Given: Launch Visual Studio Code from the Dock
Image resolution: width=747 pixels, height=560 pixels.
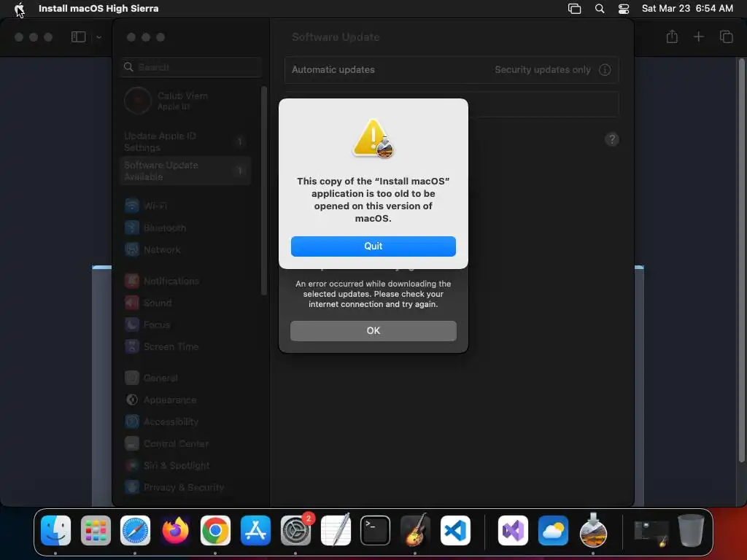Looking at the screenshot, I should pyautogui.click(x=455, y=531).
